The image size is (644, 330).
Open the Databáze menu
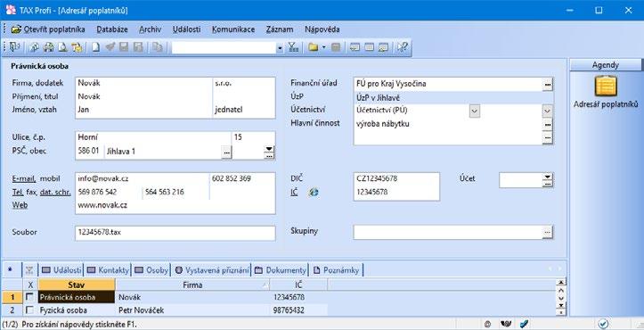(112, 29)
